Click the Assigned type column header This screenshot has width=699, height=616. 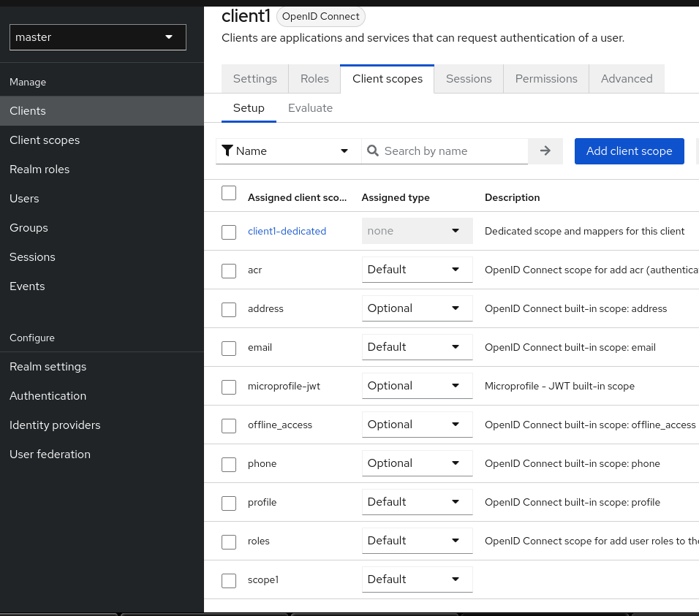(396, 197)
